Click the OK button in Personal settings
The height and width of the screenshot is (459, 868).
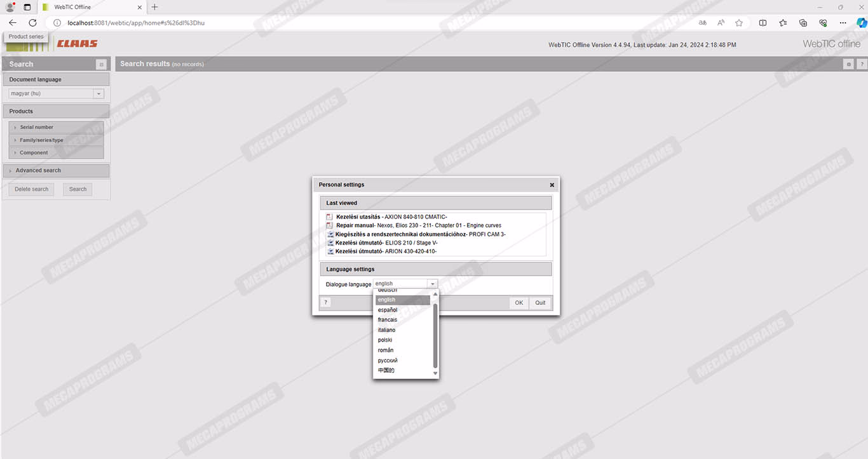519,303
